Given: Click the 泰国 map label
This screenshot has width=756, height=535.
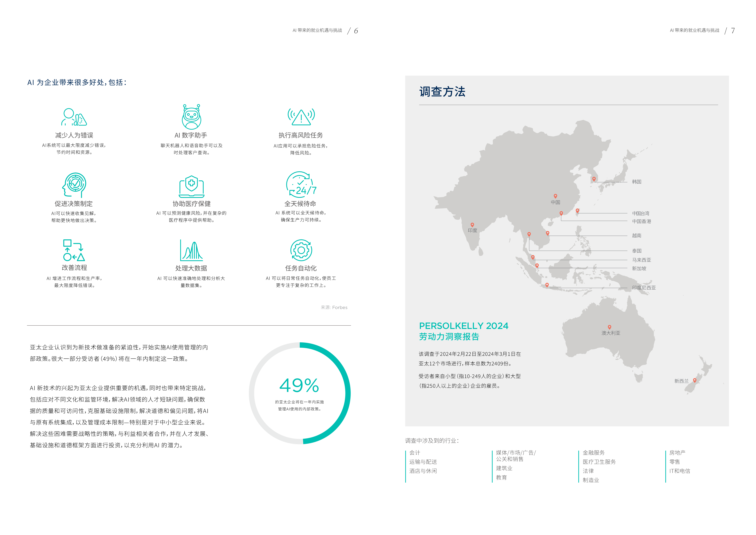Looking at the screenshot, I should [x=637, y=251].
